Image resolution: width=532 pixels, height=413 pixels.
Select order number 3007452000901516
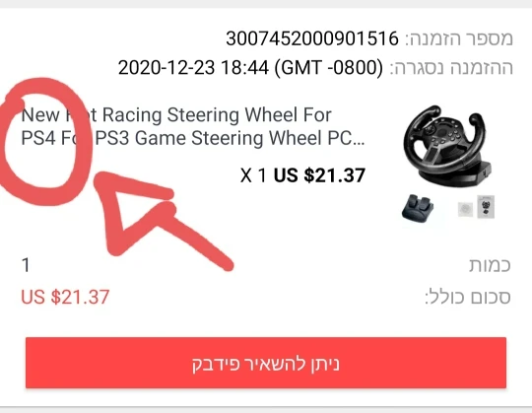coord(312,38)
